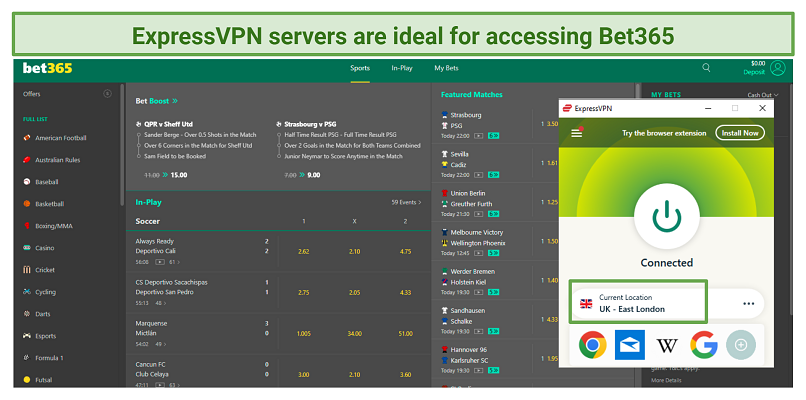This screenshot has width=806, height=400.
Task: Select odds 4.33 for Deportivo San Pedro
Action: (405, 293)
